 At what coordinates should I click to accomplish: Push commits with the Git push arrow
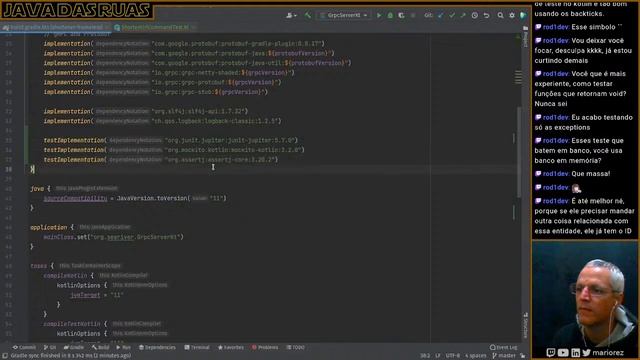coord(463,16)
